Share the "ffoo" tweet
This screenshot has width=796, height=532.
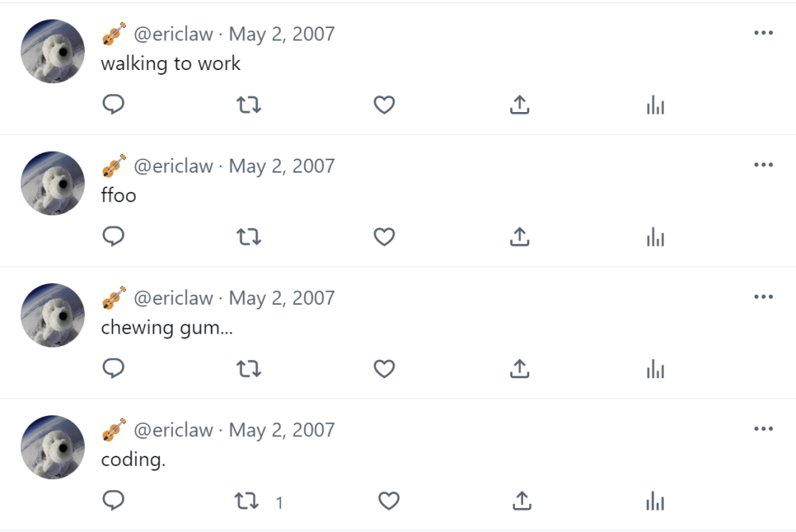point(520,237)
